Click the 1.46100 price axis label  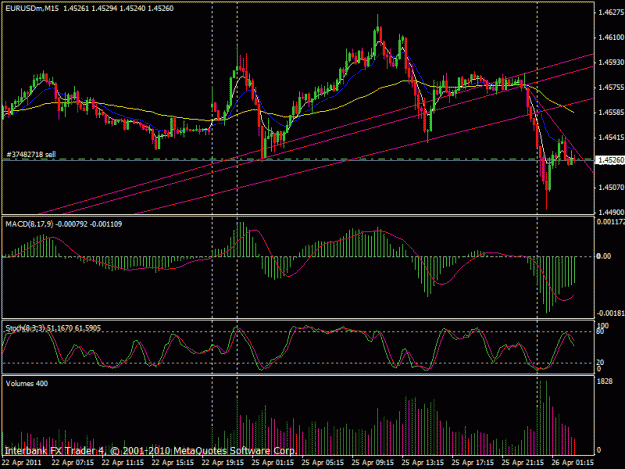610,37
